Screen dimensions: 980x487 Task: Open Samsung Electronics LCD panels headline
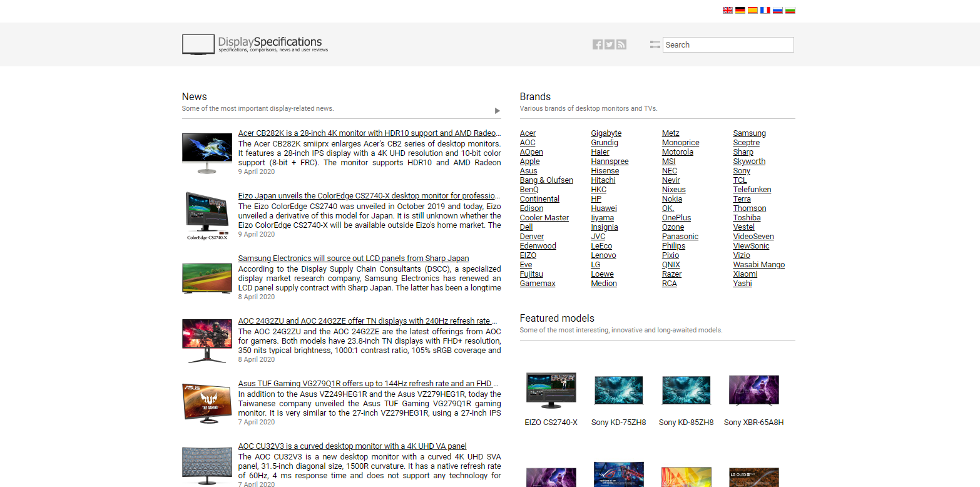[x=354, y=259]
